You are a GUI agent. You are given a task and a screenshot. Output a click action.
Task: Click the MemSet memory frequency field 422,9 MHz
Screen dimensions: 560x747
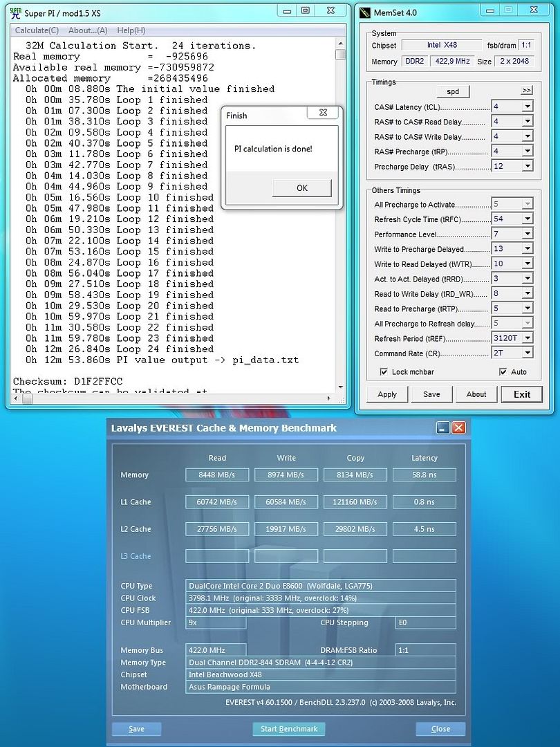pos(452,61)
